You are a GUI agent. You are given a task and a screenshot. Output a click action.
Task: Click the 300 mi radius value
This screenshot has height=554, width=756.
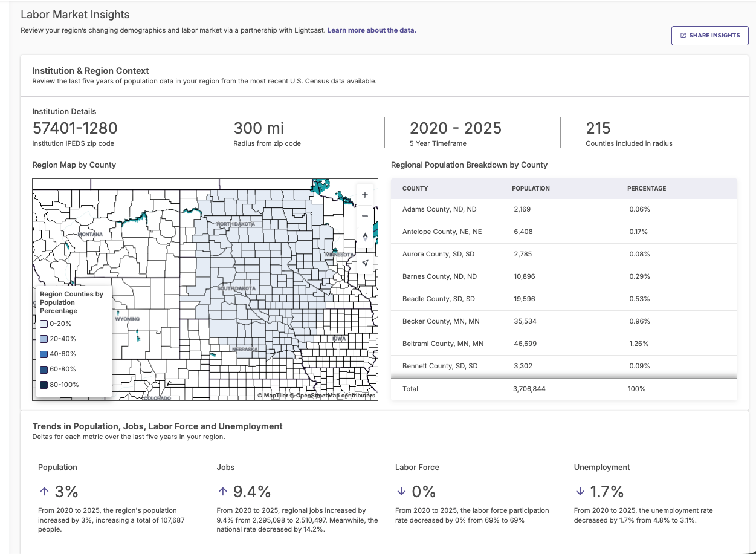[259, 128]
